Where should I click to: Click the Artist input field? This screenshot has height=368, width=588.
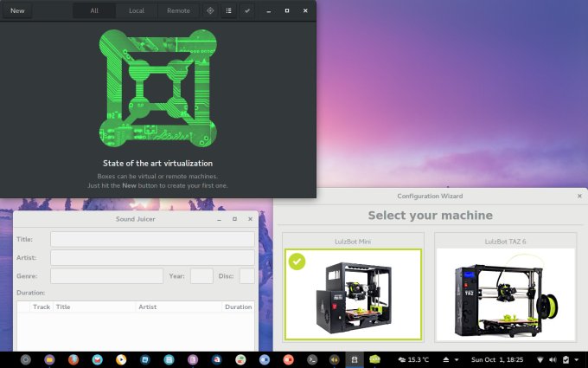(152, 258)
